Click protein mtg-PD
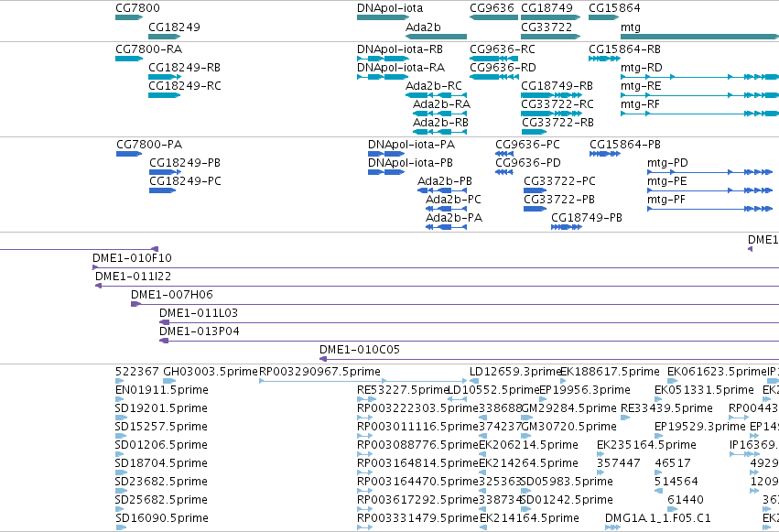 click(667, 163)
